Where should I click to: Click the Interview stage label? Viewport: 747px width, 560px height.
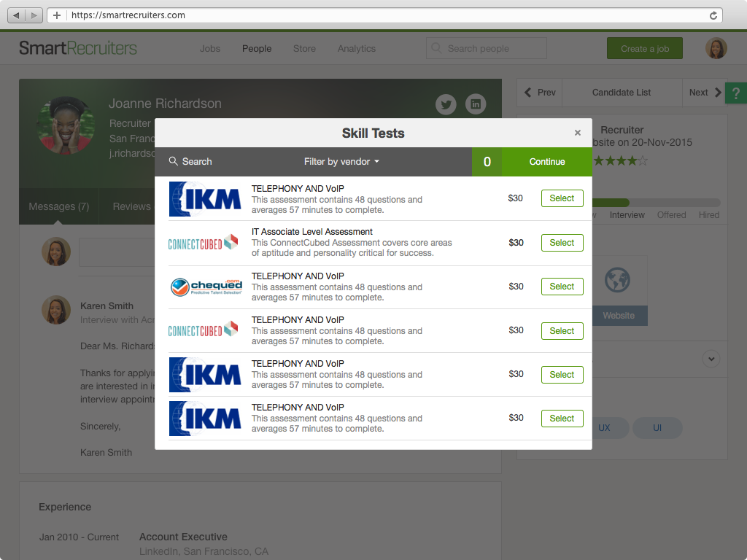pyautogui.click(x=627, y=215)
